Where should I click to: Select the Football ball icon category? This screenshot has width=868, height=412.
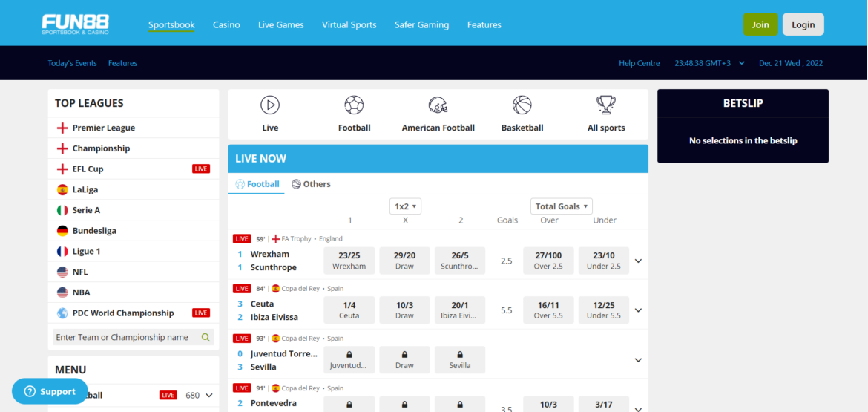[x=354, y=105]
